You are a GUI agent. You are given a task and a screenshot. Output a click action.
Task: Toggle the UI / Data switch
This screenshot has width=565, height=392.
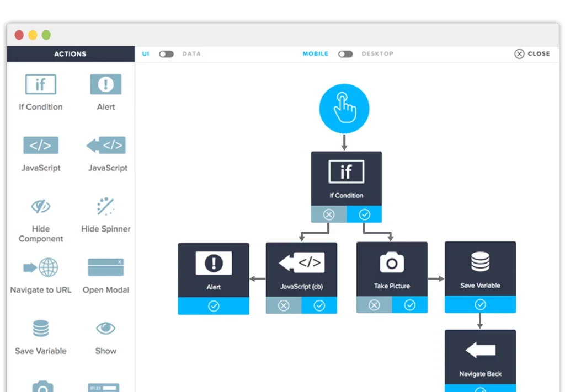click(x=166, y=54)
